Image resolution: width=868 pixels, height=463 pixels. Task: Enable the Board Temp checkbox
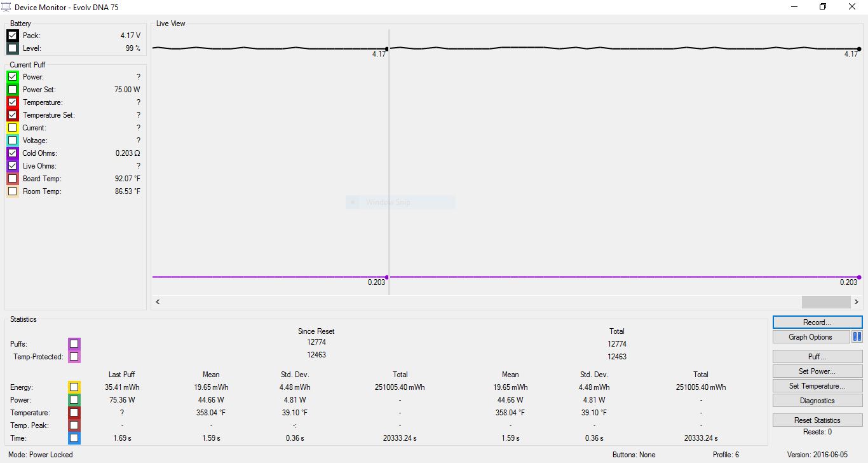[13, 179]
